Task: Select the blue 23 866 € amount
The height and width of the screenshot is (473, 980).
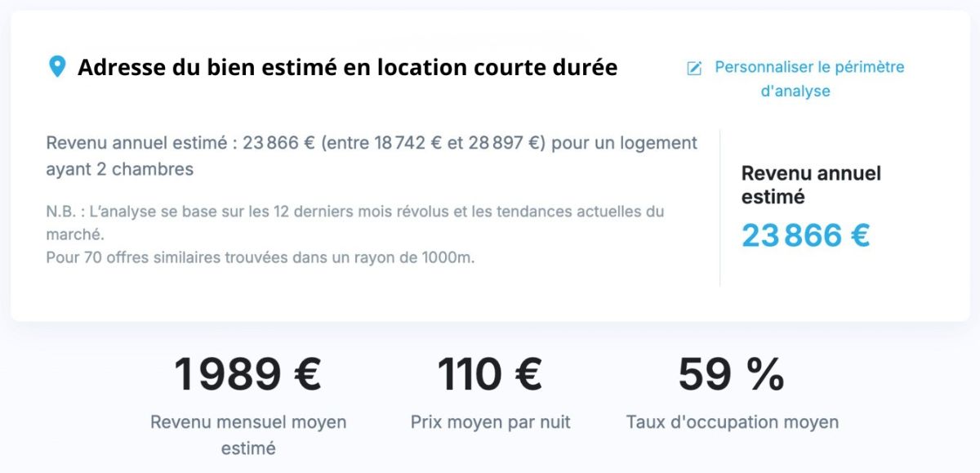Action: 805,235
